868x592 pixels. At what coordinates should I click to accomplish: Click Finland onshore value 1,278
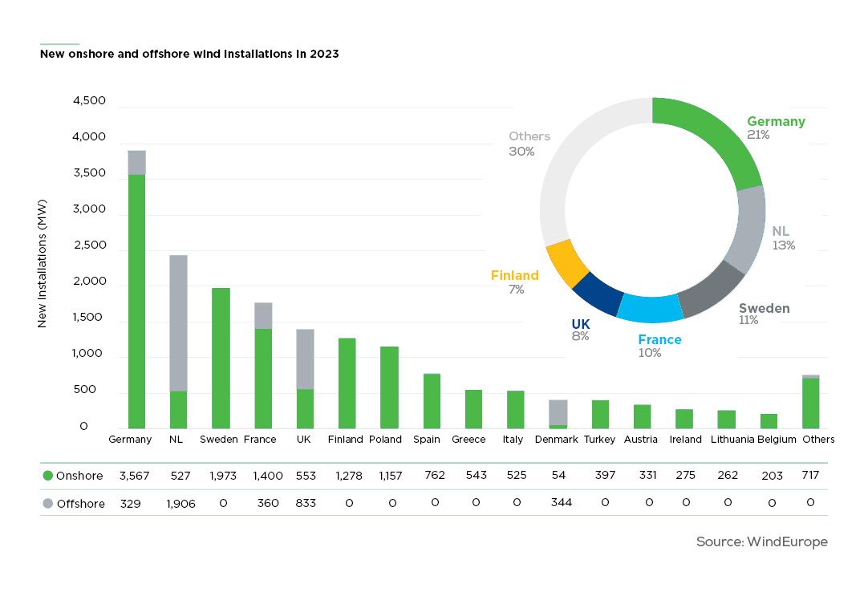(x=349, y=476)
